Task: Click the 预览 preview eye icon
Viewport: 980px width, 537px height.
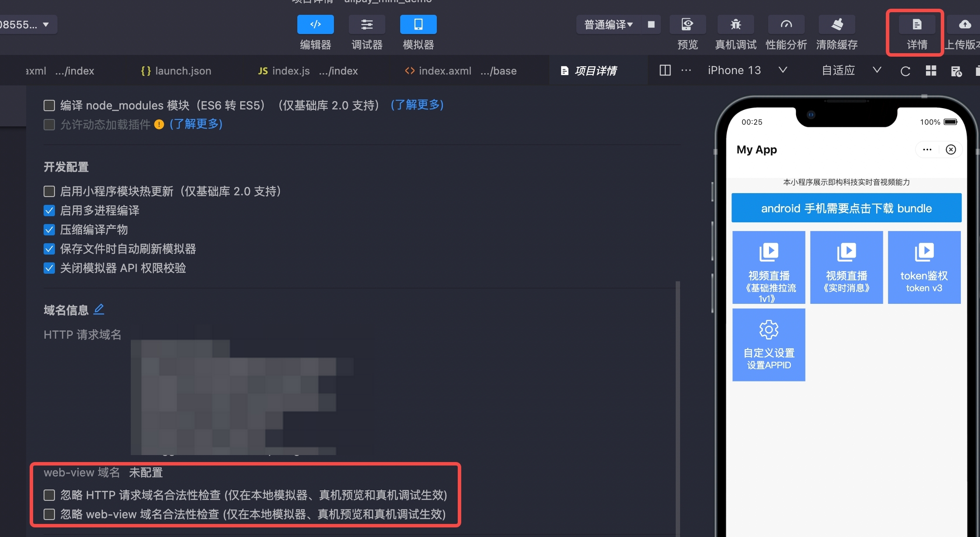Action: click(687, 24)
